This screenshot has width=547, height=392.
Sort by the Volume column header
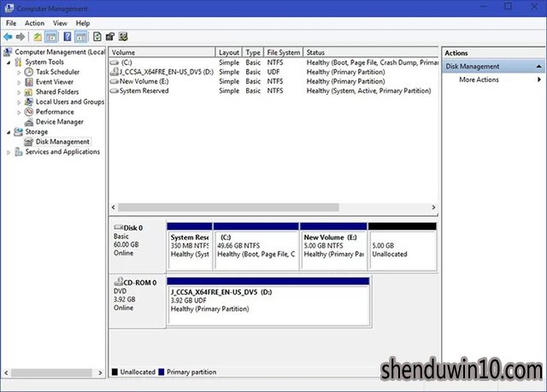click(162, 52)
